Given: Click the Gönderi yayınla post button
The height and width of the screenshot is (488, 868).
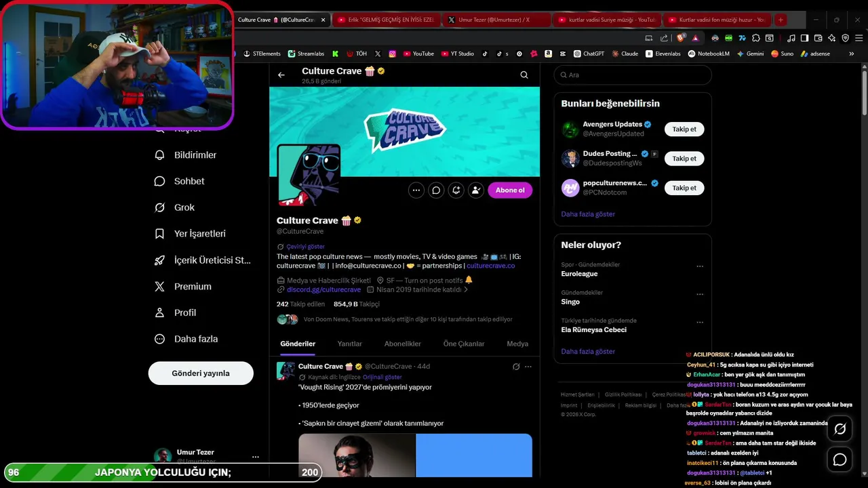Looking at the screenshot, I should tap(201, 373).
